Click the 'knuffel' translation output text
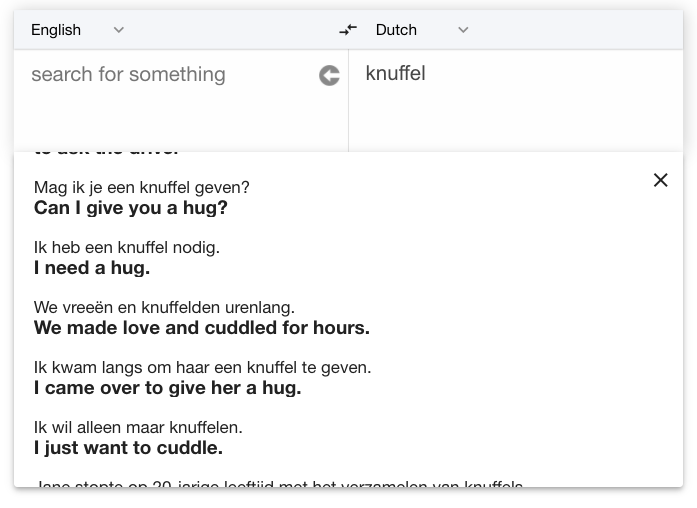The height and width of the screenshot is (508, 697). [396, 73]
